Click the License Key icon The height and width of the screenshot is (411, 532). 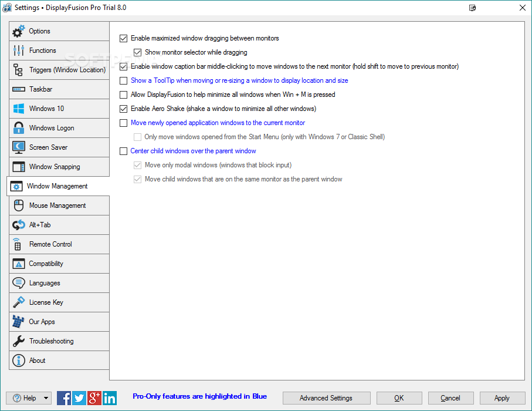tap(18, 302)
